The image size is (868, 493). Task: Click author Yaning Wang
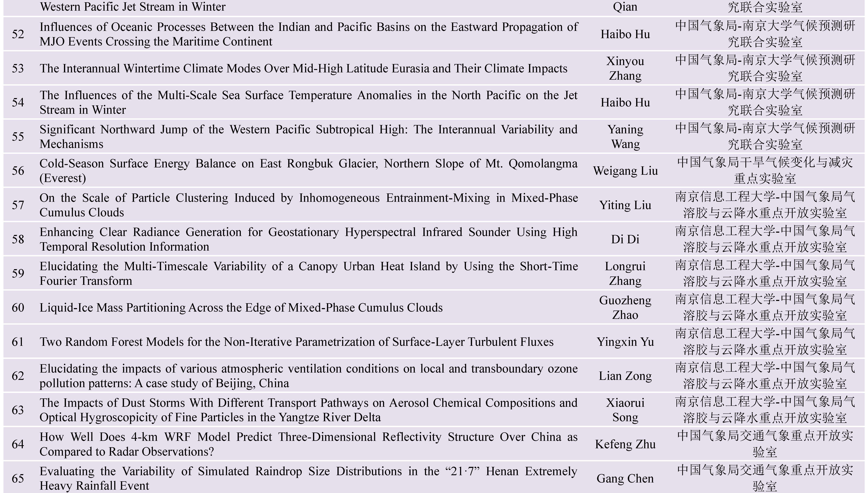coord(625,136)
